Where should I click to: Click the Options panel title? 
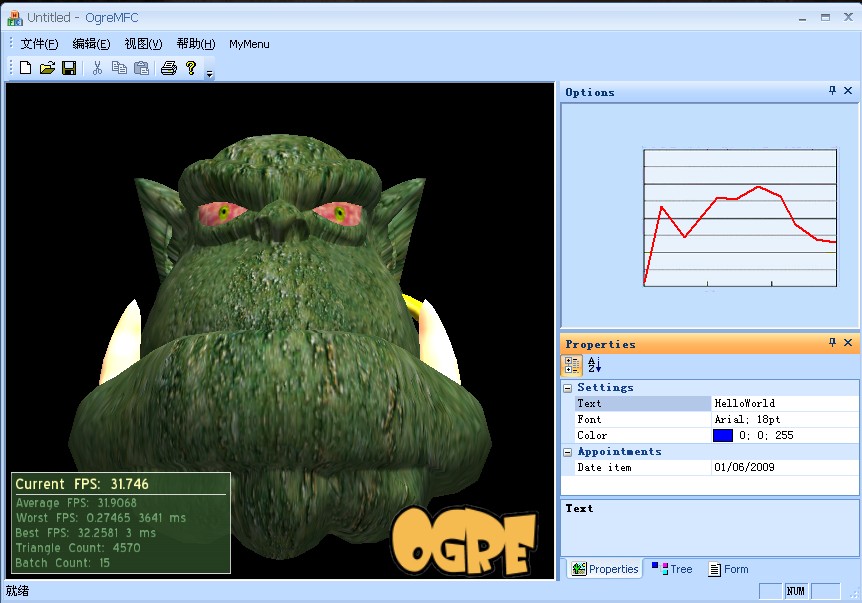pyautogui.click(x=590, y=92)
